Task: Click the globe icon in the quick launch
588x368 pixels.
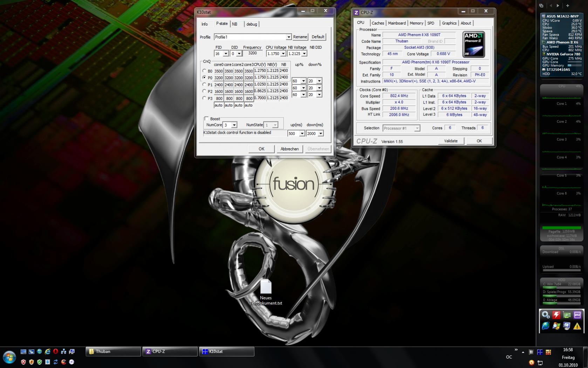Action: (x=39, y=352)
